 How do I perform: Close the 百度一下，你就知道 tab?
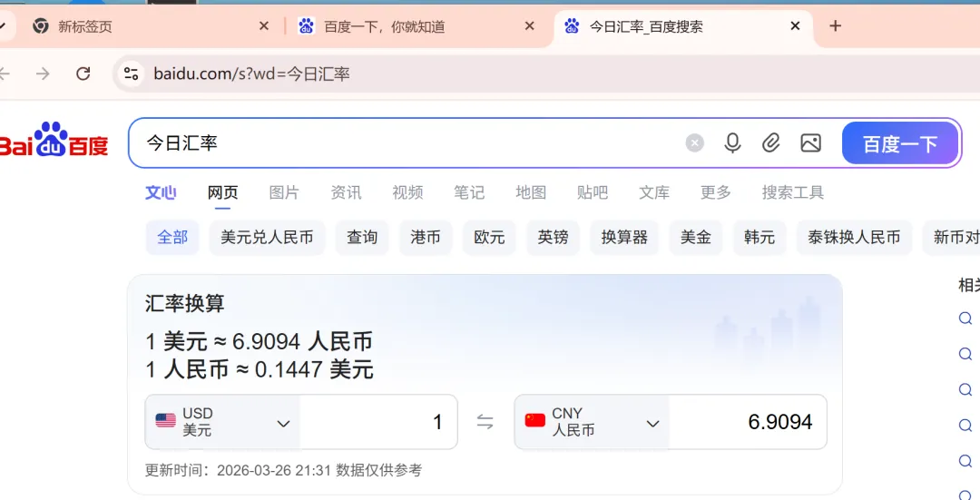point(529,25)
